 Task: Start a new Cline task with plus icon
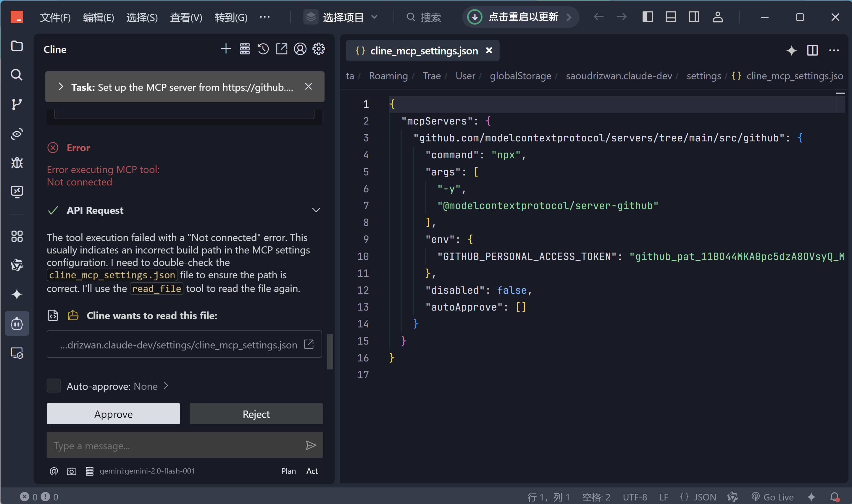pyautogui.click(x=226, y=49)
